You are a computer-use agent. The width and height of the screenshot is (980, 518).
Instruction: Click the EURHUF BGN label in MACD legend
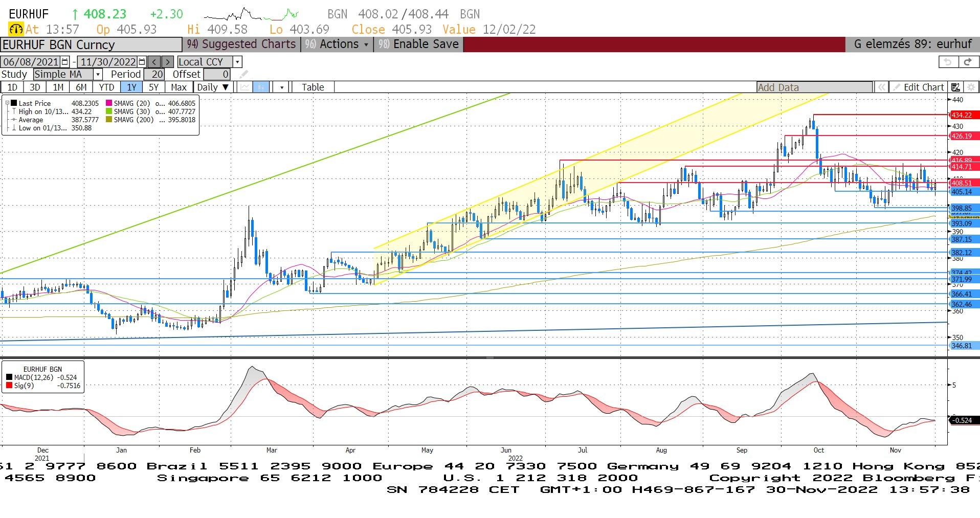click(x=42, y=369)
